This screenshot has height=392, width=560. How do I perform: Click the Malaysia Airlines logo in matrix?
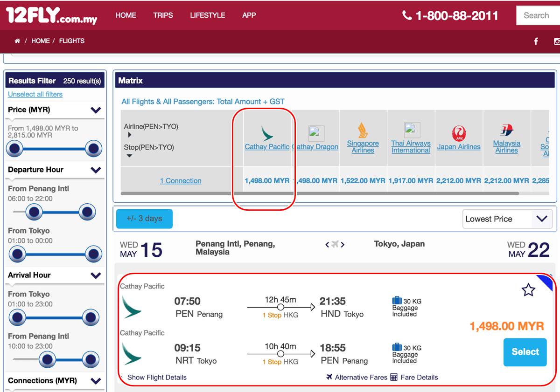click(x=507, y=131)
